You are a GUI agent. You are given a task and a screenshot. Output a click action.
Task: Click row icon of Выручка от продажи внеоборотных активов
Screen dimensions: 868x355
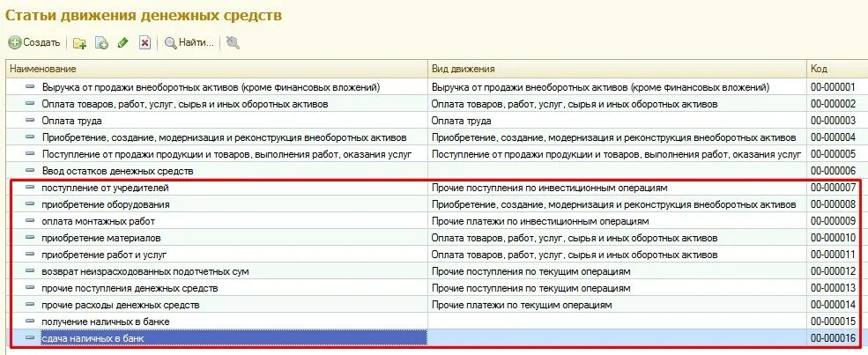(31, 87)
